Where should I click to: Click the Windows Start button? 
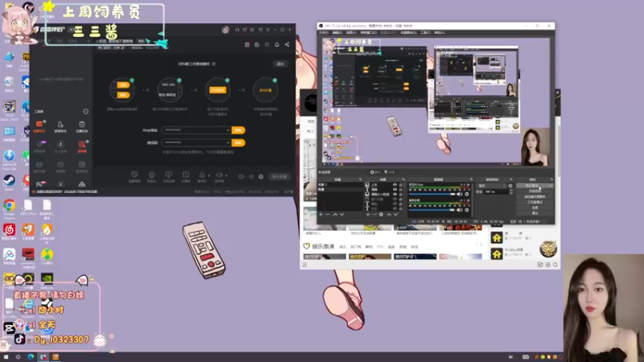click(6, 357)
